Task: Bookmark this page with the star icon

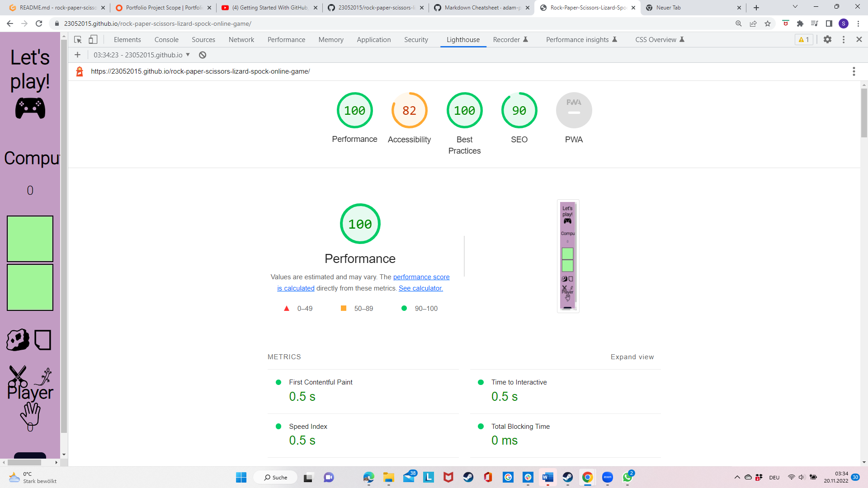Action: (x=768, y=23)
